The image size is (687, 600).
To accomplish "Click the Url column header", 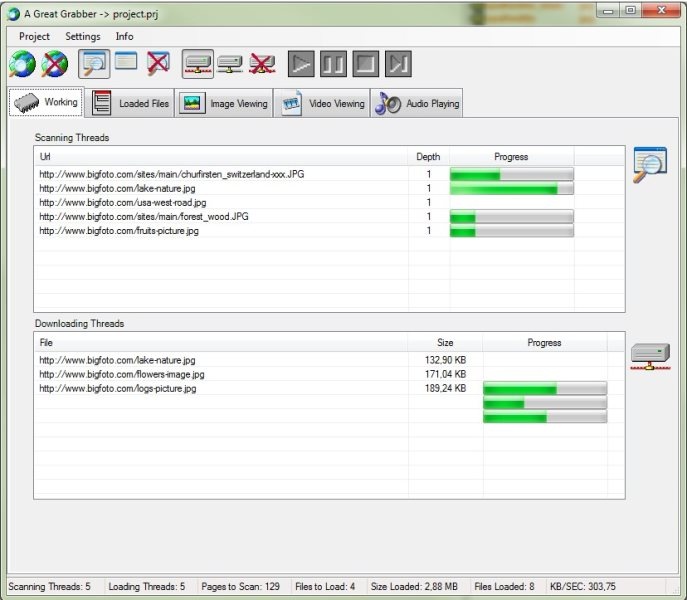I will tap(221, 156).
